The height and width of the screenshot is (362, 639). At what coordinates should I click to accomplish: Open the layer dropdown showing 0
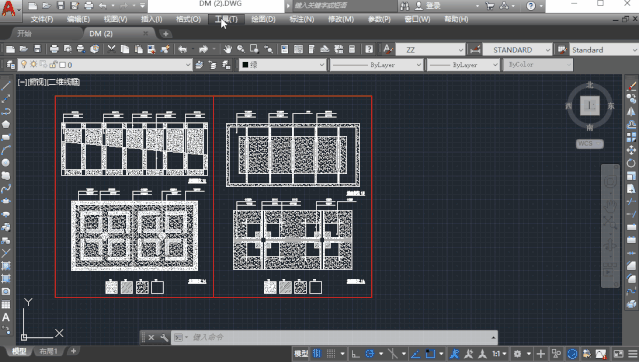pyautogui.click(x=105, y=64)
